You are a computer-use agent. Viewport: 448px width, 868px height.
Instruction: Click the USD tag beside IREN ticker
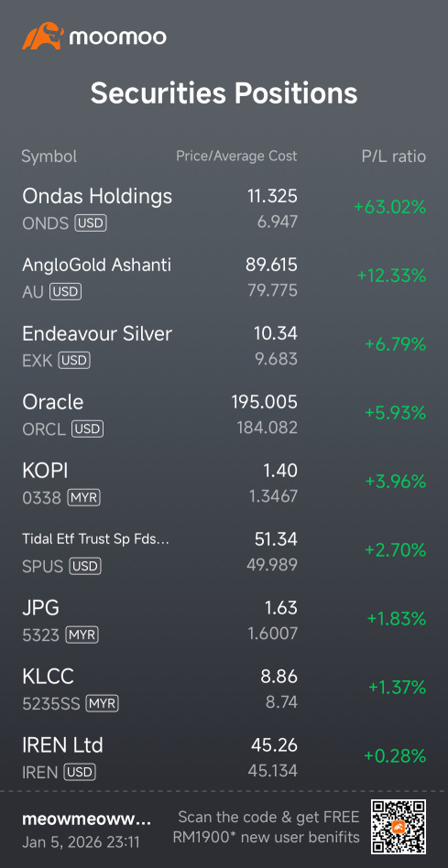80,771
